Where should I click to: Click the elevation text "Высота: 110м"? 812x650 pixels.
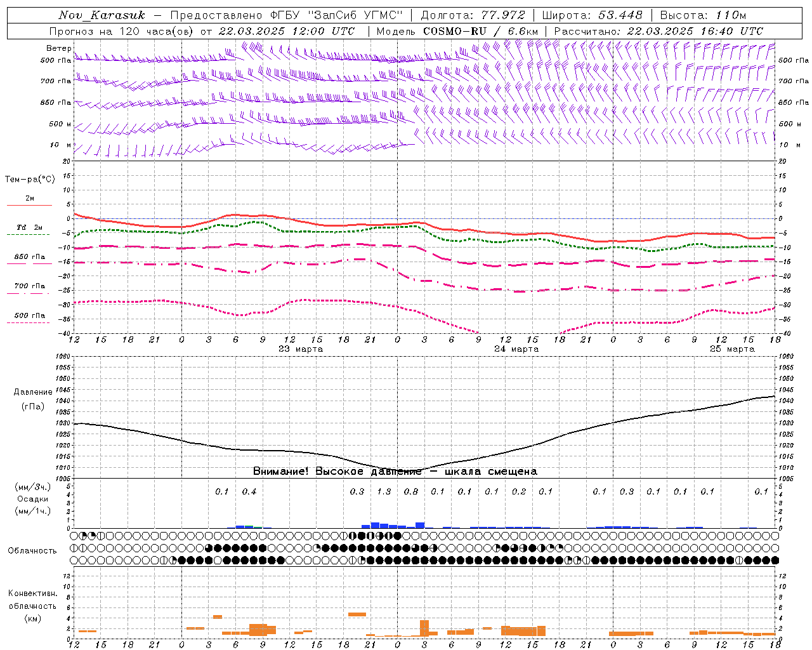tap(703, 15)
